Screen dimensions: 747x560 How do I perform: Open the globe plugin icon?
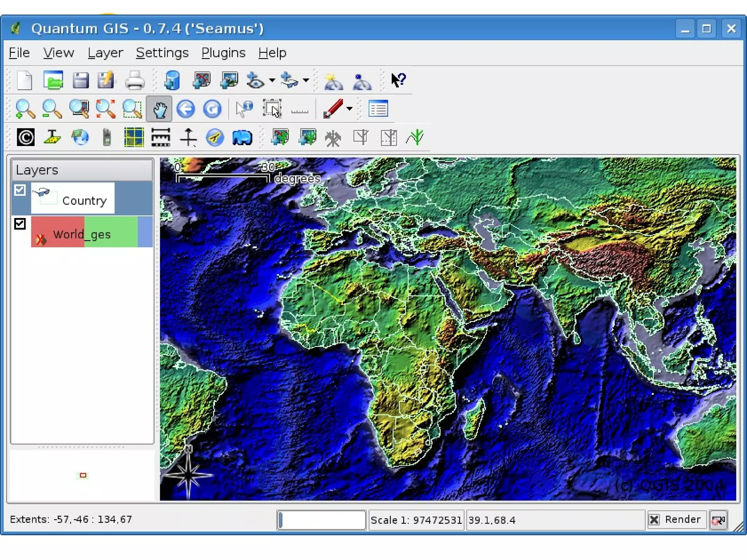80,137
